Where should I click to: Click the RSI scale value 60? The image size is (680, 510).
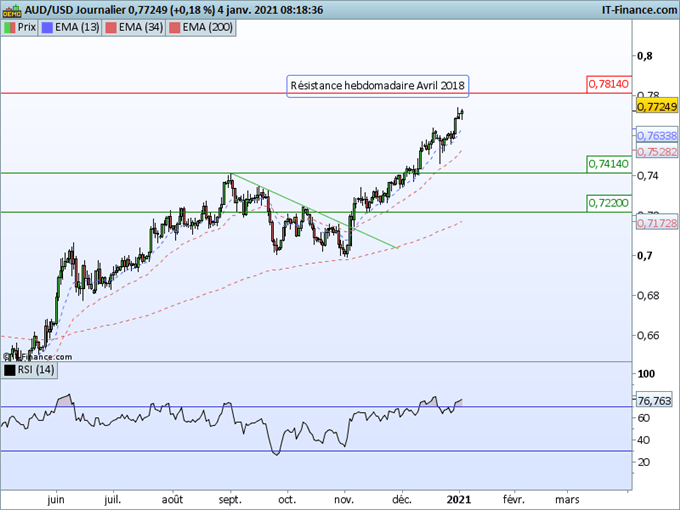click(x=644, y=418)
